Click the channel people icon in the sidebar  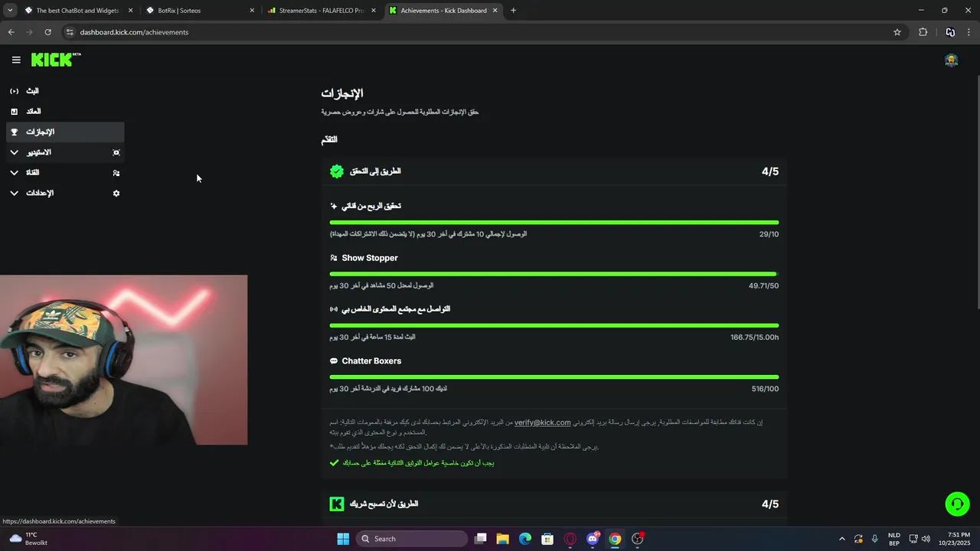(x=116, y=173)
